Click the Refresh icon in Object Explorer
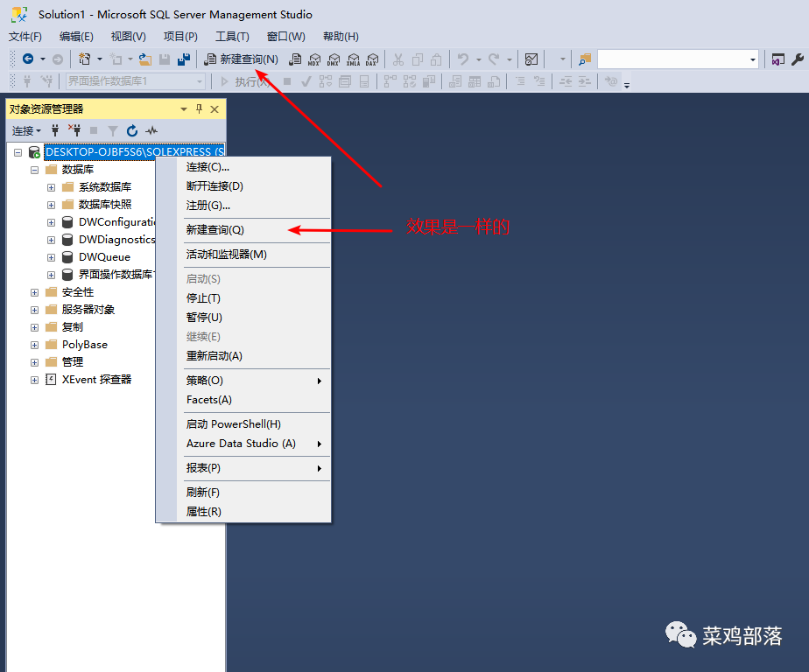Viewport: 809px width, 672px height. pyautogui.click(x=132, y=131)
